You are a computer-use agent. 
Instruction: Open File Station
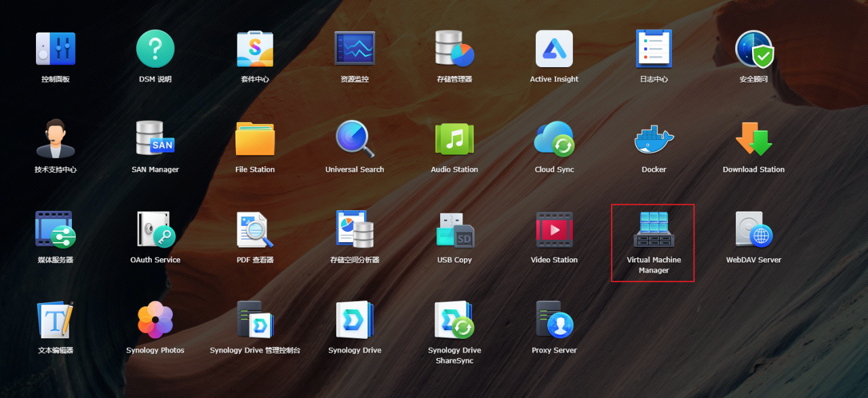tap(254, 139)
